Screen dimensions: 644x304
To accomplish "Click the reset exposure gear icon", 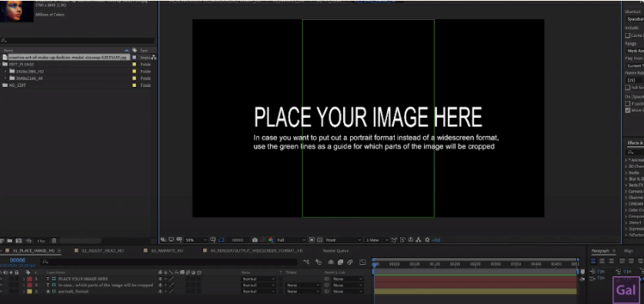I will coord(427,240).
